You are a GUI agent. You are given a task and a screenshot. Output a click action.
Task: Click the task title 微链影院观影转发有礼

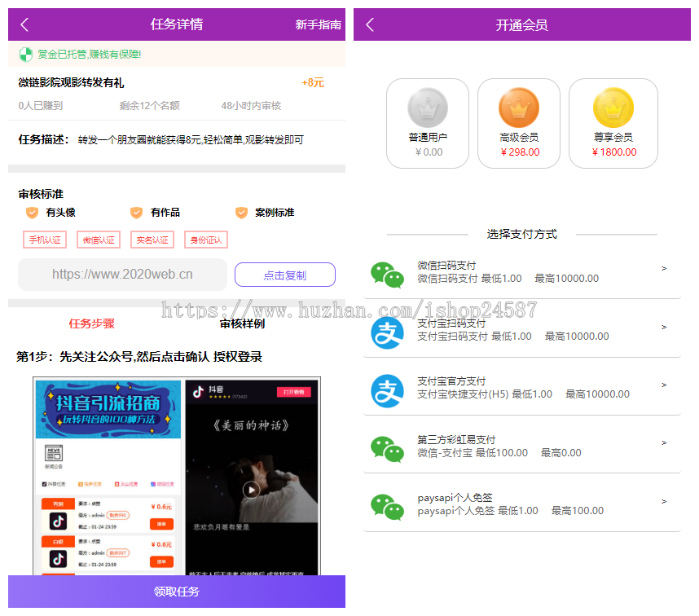click(71, 82)
